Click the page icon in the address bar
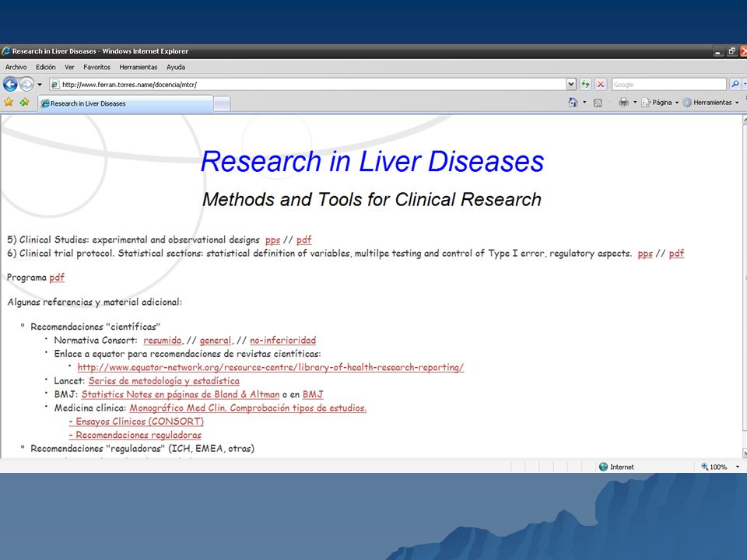 (55, 85)
